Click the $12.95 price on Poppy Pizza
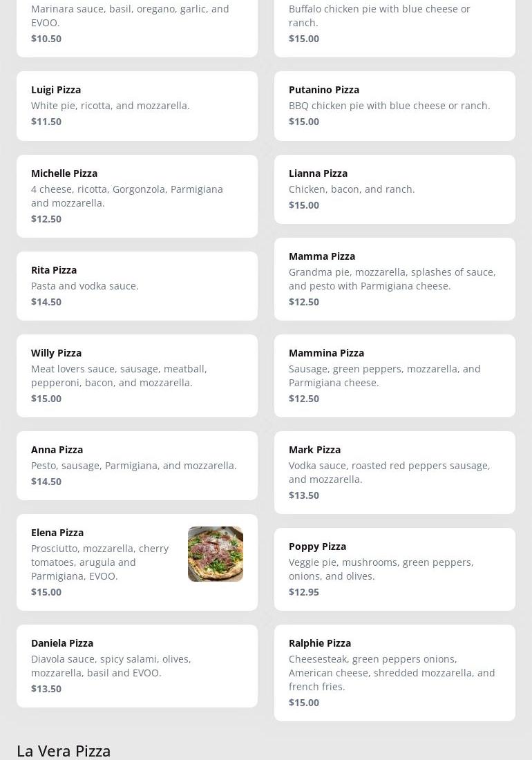The image size is (532, 760). pos(304,592)
